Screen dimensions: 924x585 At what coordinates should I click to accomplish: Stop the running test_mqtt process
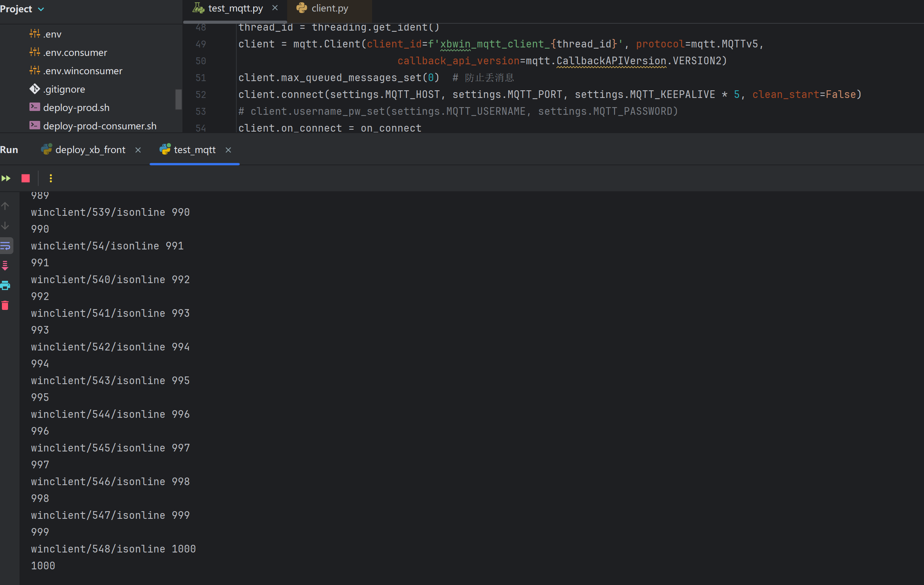coord(26,178)
